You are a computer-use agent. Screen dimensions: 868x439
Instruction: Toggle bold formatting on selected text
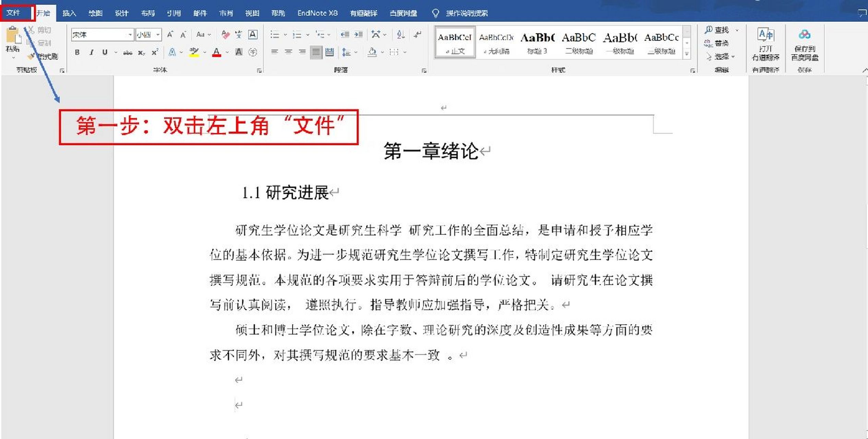pyautogui.click(x=77, y=52)
